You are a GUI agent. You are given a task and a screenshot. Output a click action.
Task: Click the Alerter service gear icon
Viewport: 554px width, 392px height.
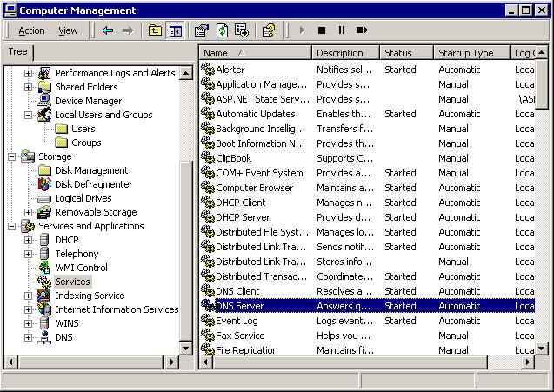[208, 70]
